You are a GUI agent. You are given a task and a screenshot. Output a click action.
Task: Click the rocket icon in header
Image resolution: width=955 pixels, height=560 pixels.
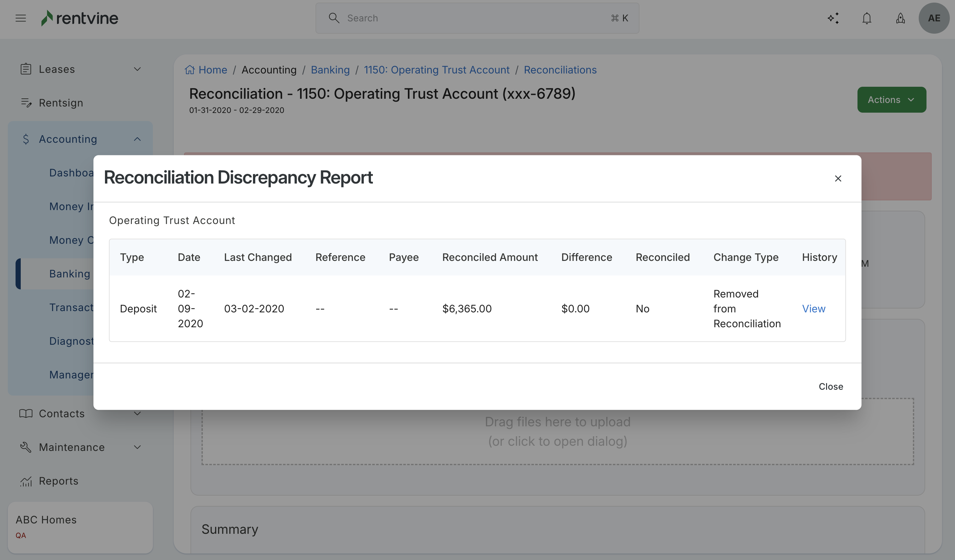pos(901,18)
